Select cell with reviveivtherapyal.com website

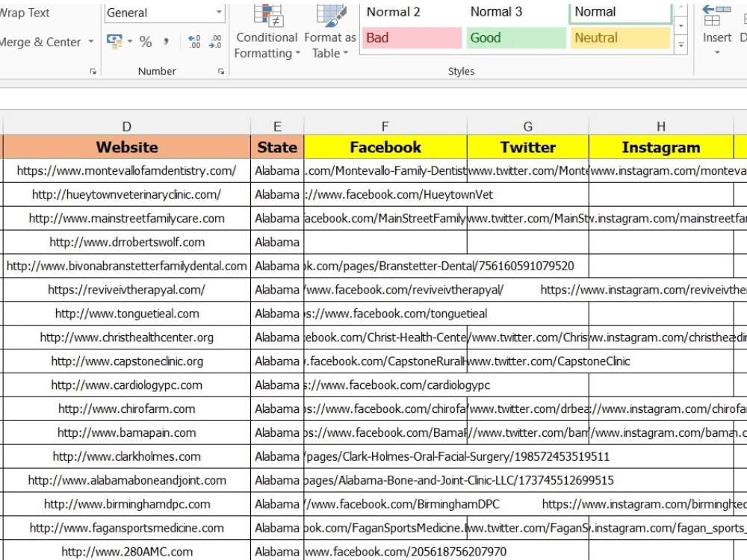tap(127, 290)
